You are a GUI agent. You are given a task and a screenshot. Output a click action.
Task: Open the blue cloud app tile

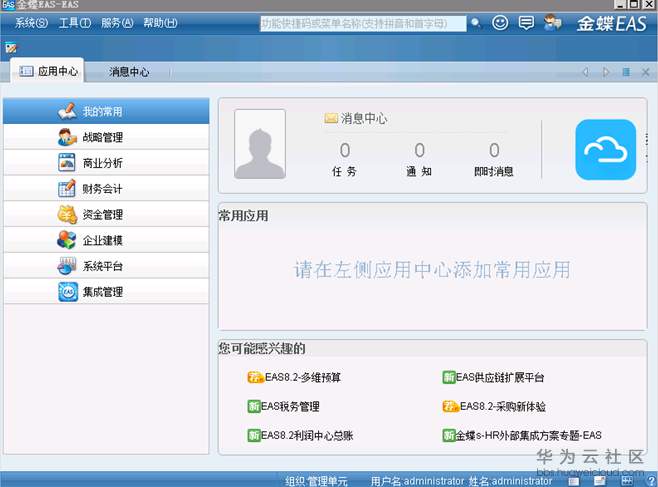pos(606,150)
